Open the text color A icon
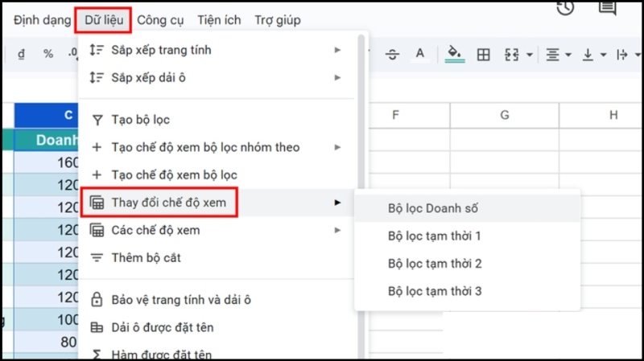Image resolution: width=644 pixels, height=361 pixels. 419,54
